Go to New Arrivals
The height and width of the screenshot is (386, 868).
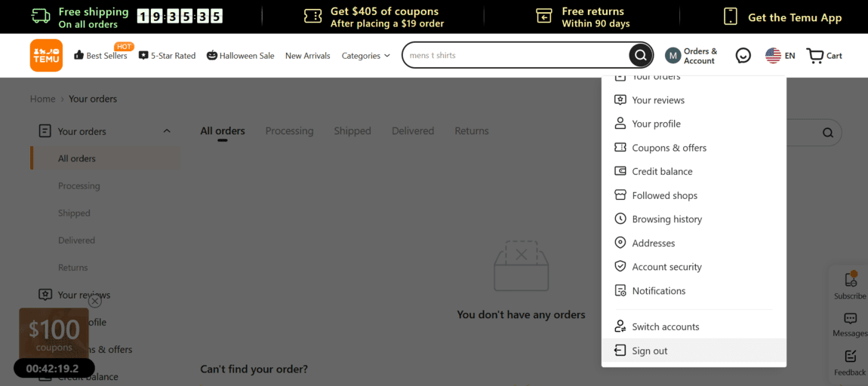(x=308, y=56)
